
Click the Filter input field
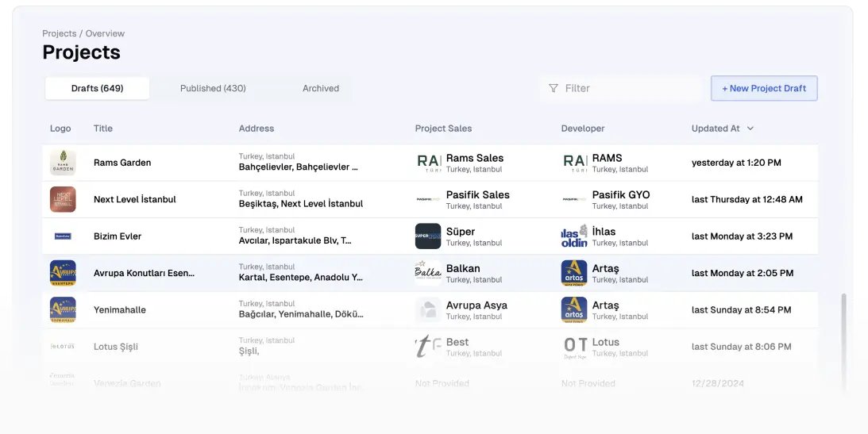coord(621,88)
